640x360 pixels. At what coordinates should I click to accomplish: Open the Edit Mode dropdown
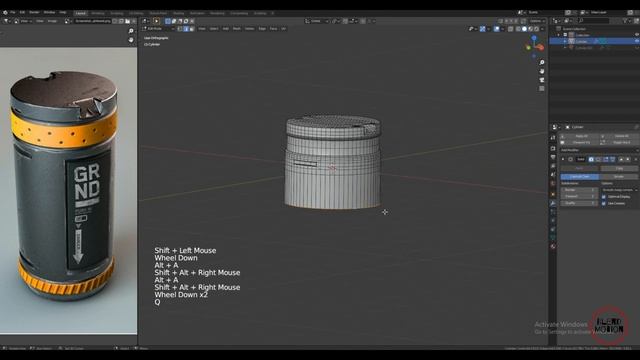click(x=159, y=29)
